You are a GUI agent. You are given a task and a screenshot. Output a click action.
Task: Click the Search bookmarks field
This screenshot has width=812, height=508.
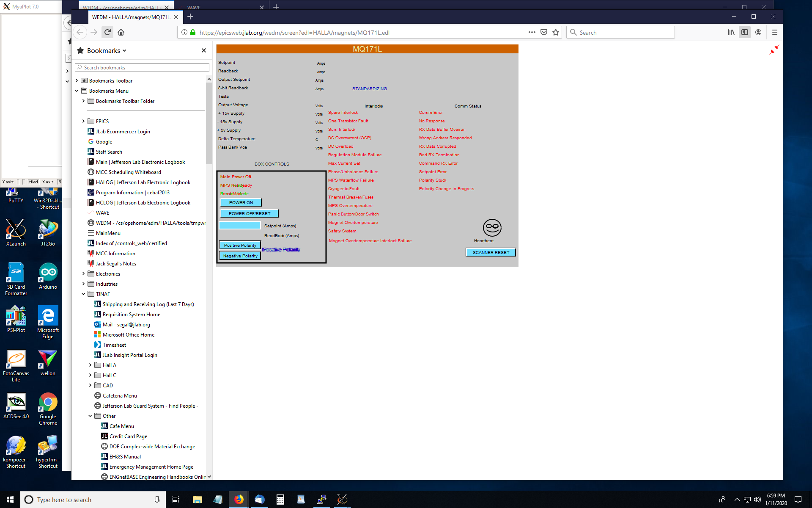pos(142,67)
